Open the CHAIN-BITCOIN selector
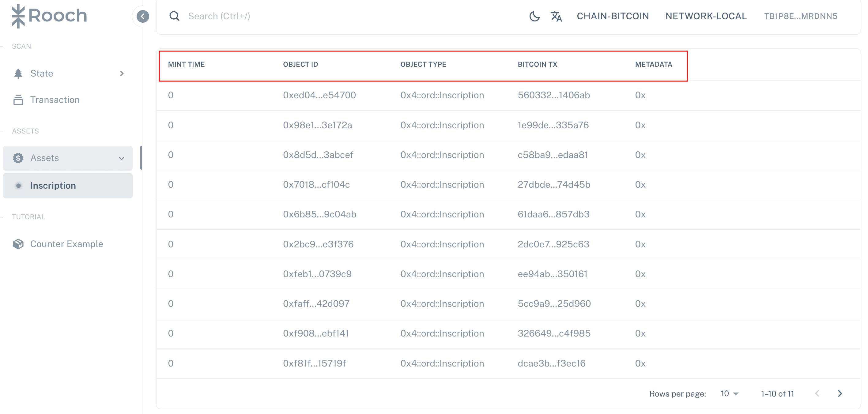868x414 pixels. (613, 16)
